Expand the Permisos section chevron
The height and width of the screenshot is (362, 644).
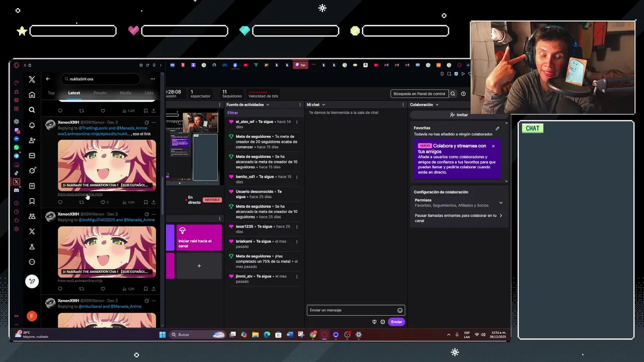(x=501, y=203)
